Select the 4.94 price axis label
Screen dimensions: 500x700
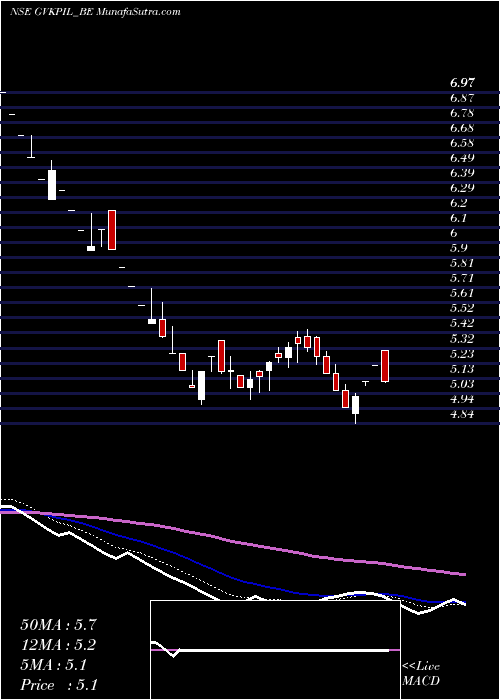click(x=462, y=400)
